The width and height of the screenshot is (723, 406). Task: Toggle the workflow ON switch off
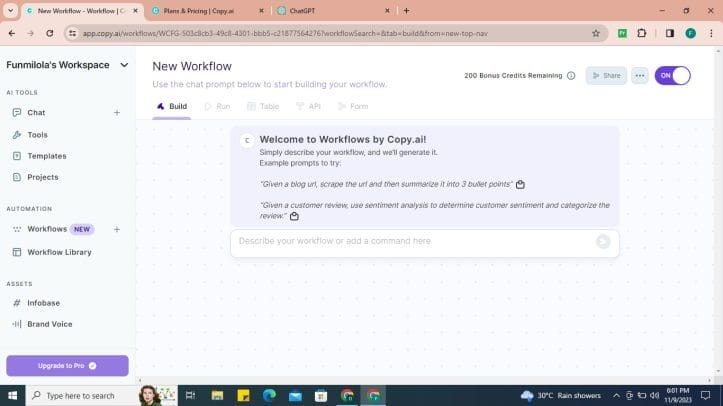672,76
